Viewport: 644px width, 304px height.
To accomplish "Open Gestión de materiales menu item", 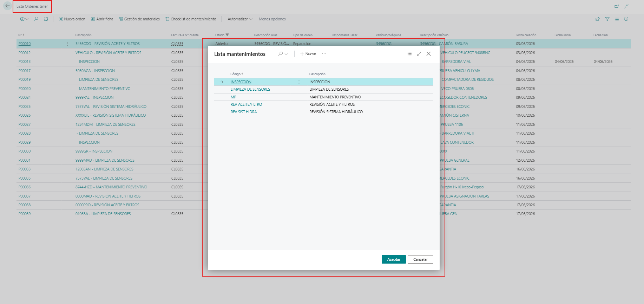I will [139, 19].
